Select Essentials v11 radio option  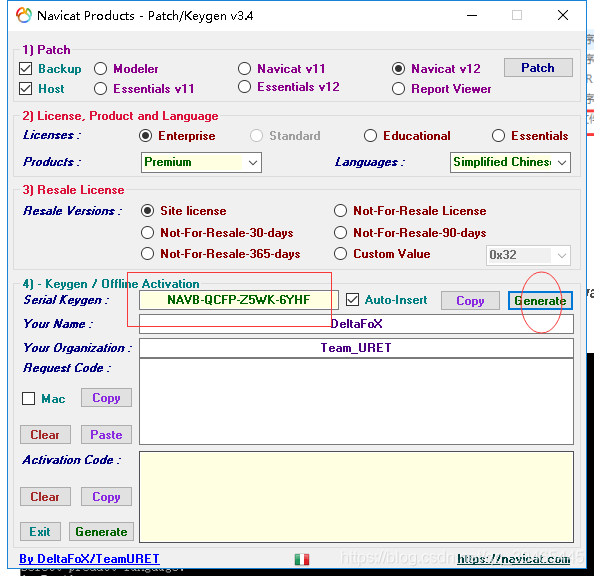[100, 89]
